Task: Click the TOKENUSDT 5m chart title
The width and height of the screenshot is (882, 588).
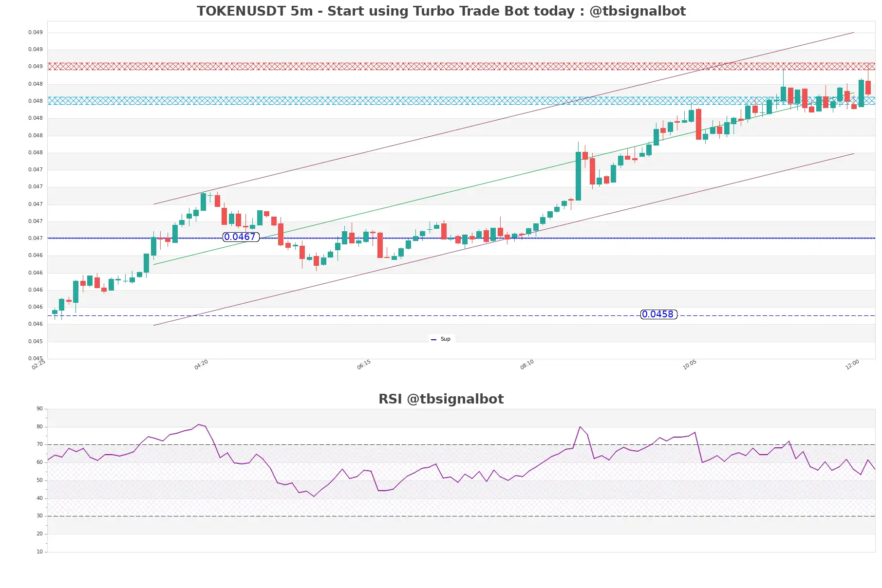Action: click(441, 11)
